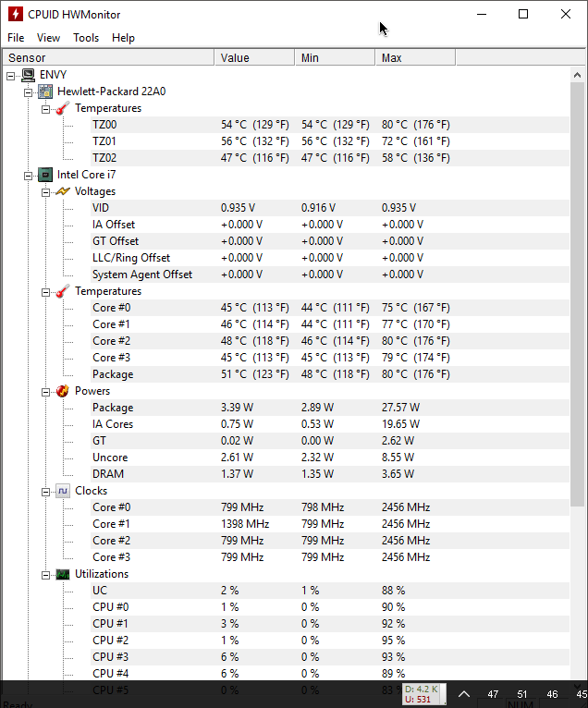Select the Core #0 temperature row
This screenshot has height=708, width=588.
pos(330,308)
